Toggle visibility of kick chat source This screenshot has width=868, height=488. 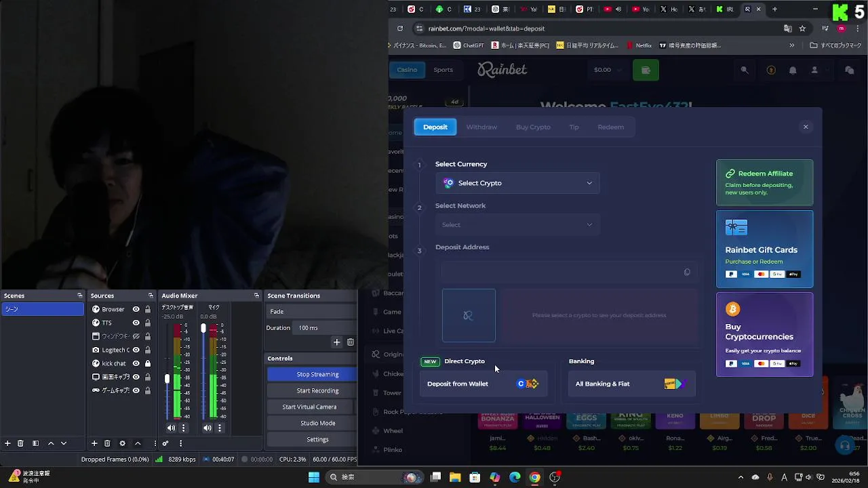pyautogui.click(x=136, y=363)
